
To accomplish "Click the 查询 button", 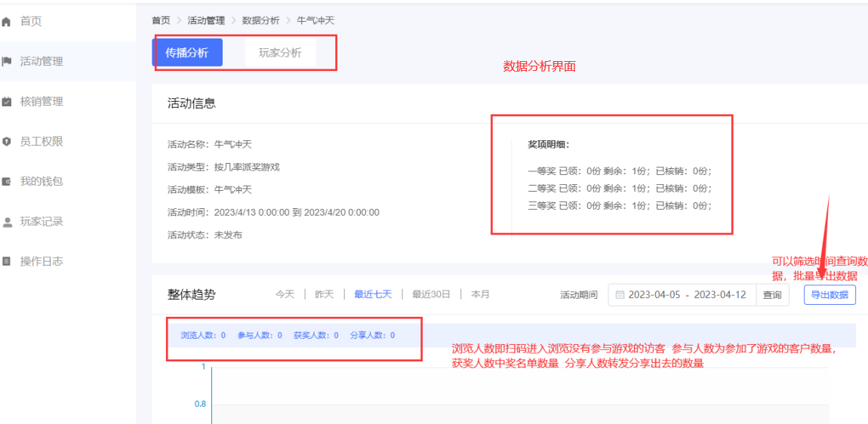I will point(772,295).
